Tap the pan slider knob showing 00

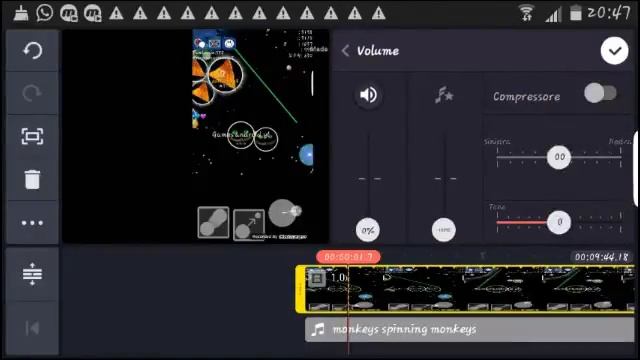coord(559,157)
